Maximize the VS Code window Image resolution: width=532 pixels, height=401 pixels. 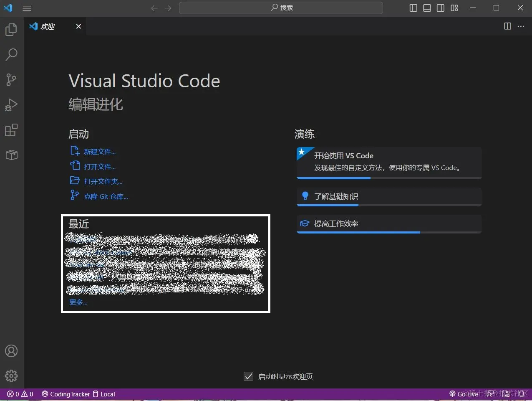coord(497,8)
